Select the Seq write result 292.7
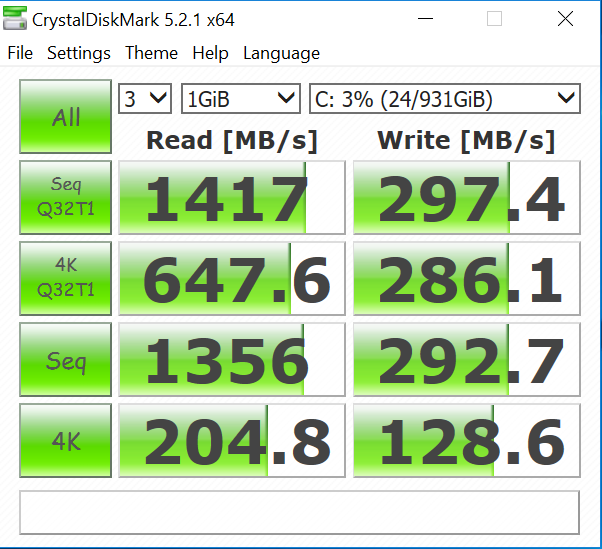The height and width of the screenshot is (549, 602). [466, 359]
